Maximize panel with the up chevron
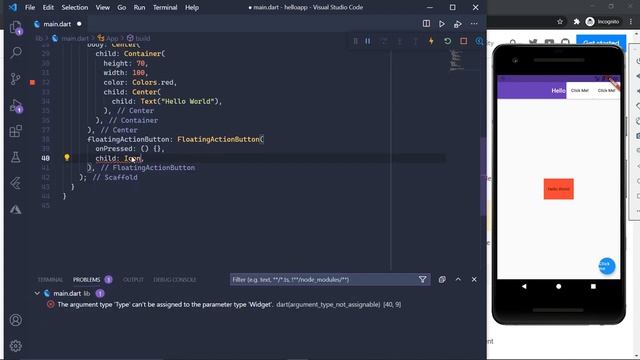 458,280
